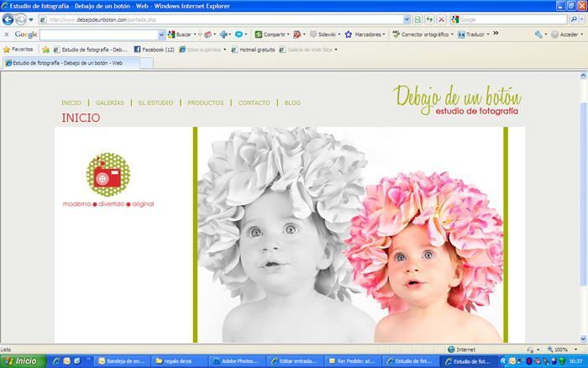Open the Traducir dropdown
The height and width of the screenshot is (368, 588).
(474, 34)
